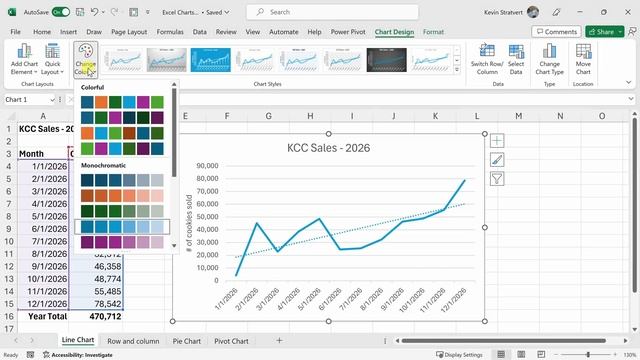Open the Undo history dropdown arrow
The image size is (640, 360).
pyautogui.click(x=103, y=12)
